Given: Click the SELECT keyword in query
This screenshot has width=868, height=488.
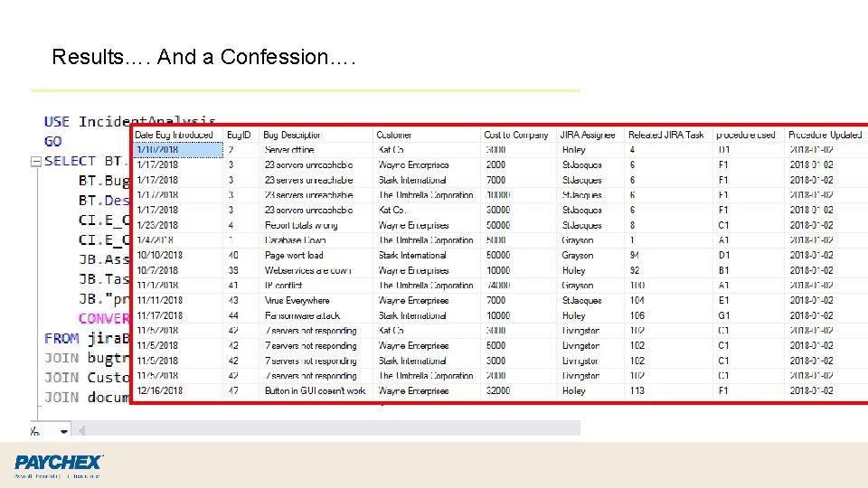Looking at the screenshot, I should click(x=70, y=161).
